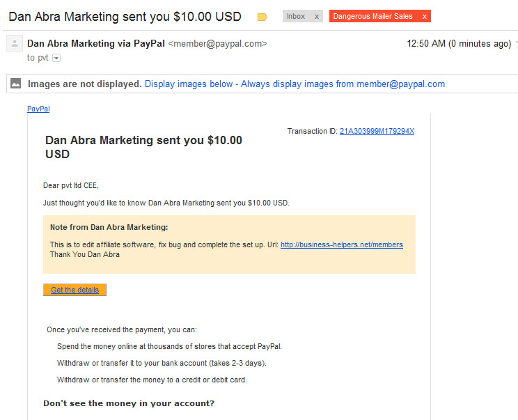Screen dimensions: 518x420
Task: Click the yellow importance marker tag icon
Action: (x=262, y=17)
